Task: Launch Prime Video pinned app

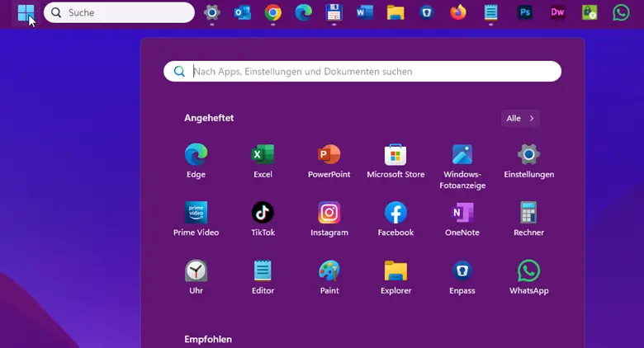Action: coord(196,219)
